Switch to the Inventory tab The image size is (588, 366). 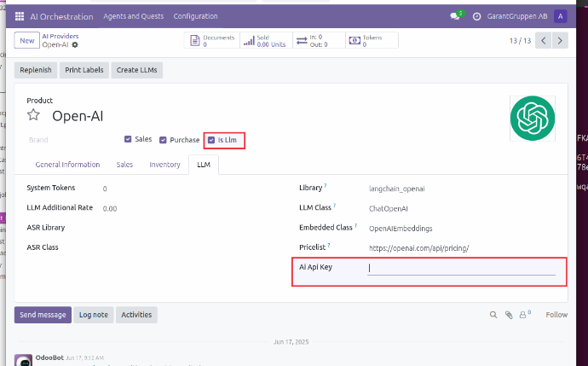164,165
